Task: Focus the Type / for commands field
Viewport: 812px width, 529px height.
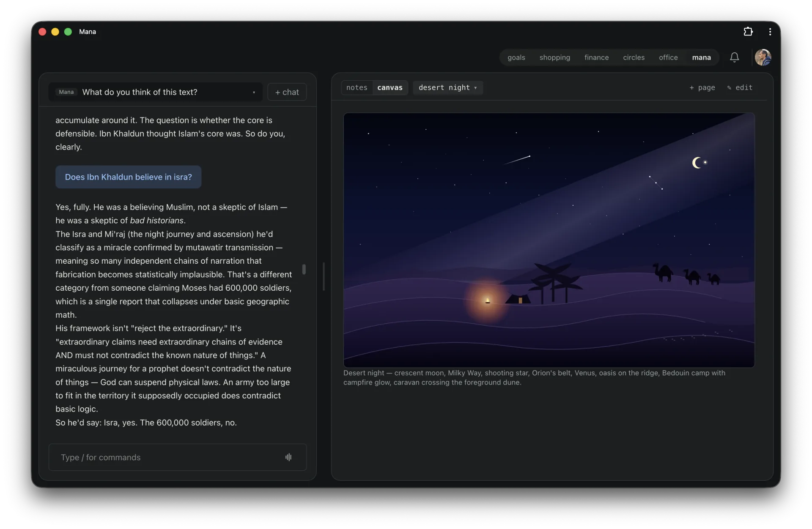Action: (178, 457)
